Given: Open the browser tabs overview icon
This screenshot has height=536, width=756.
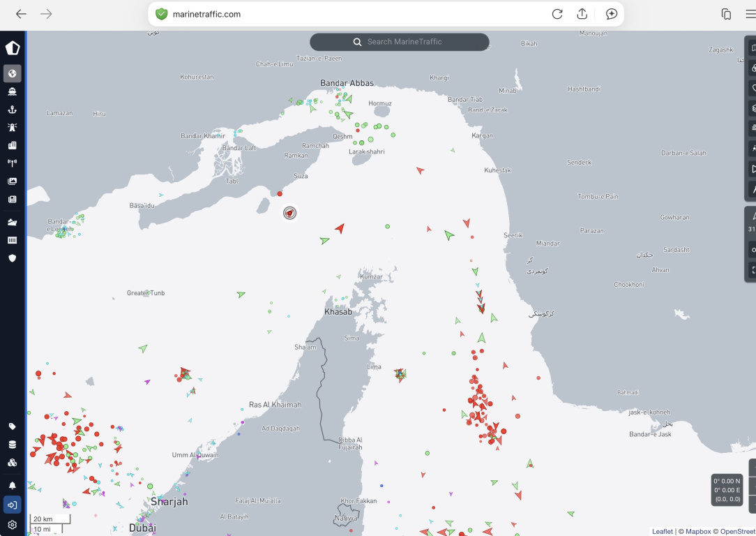Looking at the screenshot, I should 726,14.
